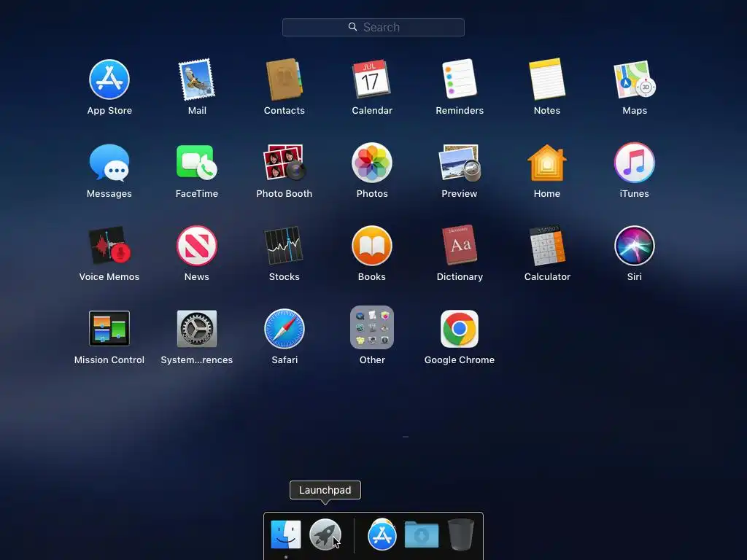Launch the Dictionary app
The width and height of the screenshot is (747, 560).
tap(460, 246)
